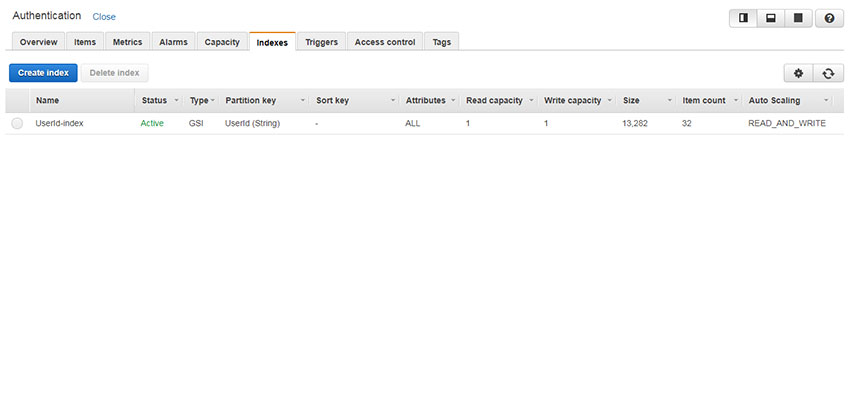
Task: Click the Create index button
Action: coord(43,73)
